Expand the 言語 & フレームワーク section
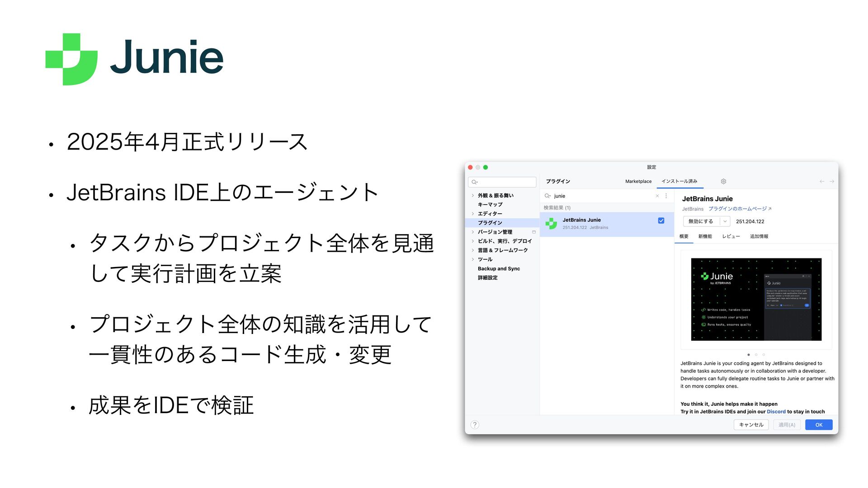The image size is (868, 488). pyautogui.click(x=473, y=250)
